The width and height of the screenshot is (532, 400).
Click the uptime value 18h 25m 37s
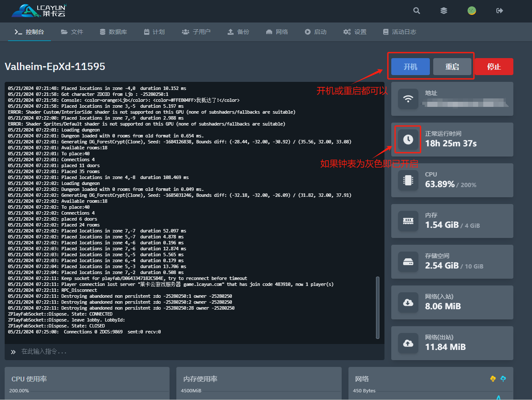click(x=451, y=143)
